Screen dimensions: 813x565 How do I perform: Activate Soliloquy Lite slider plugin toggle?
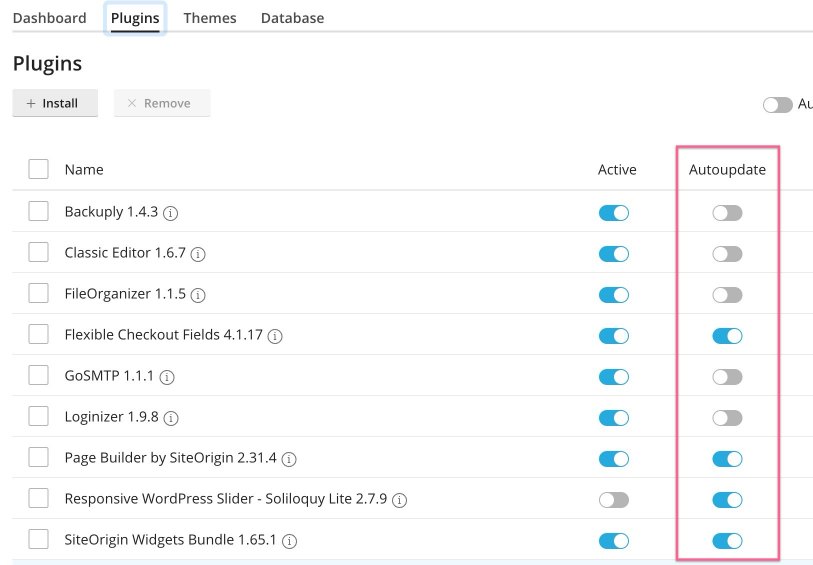[614, 499]
